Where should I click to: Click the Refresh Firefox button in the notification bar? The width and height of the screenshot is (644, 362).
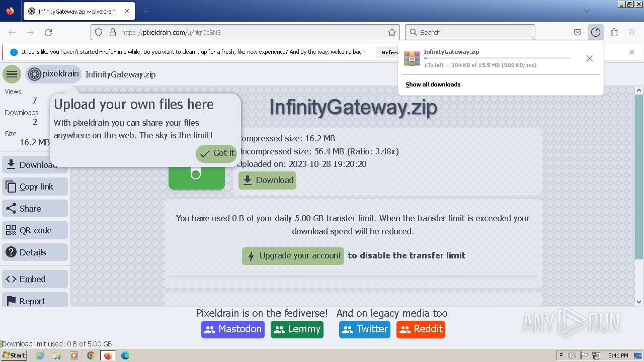(388, 52)
